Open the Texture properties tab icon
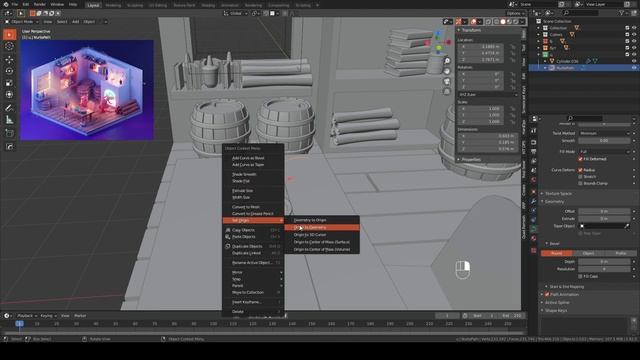The image size is (640, 360). [x=533, y=250]
